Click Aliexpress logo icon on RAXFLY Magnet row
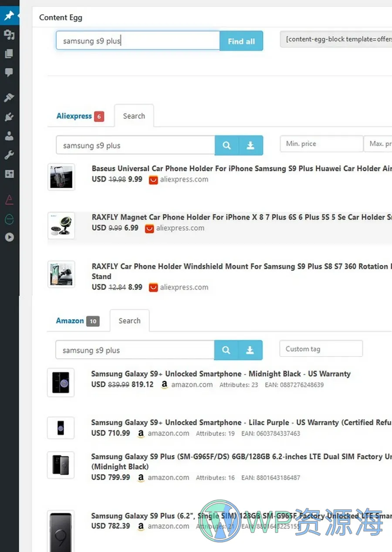 tap(149, 229)
